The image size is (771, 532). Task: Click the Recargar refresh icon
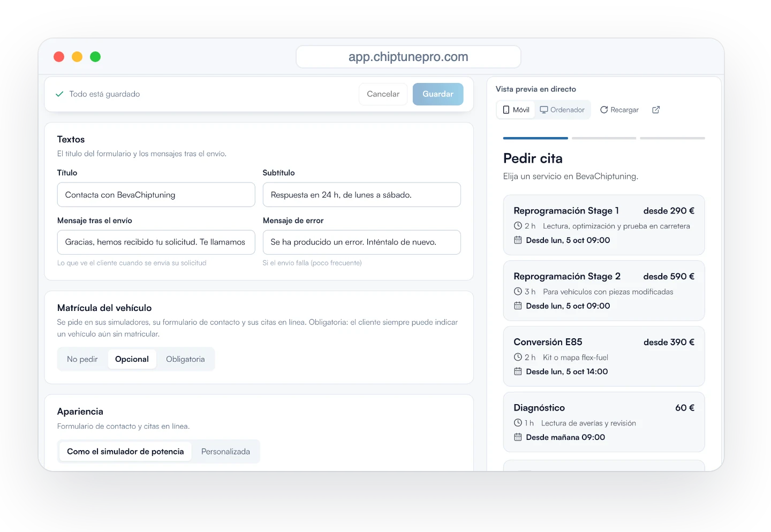[x=604, y=110]
